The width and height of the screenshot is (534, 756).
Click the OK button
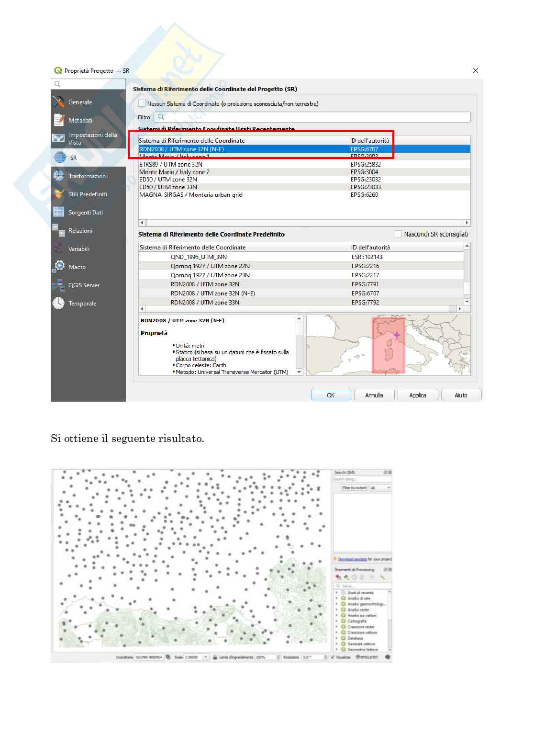click(331, 395)
